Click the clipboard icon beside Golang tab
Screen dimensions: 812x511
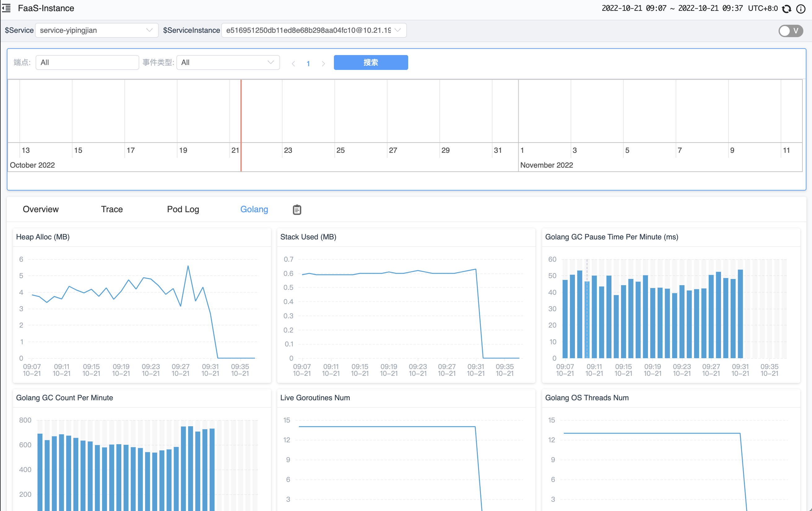(x=297, y=209)
